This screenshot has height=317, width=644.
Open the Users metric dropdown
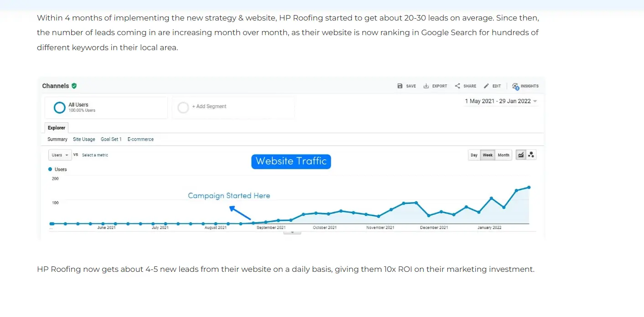pos(60,155)
